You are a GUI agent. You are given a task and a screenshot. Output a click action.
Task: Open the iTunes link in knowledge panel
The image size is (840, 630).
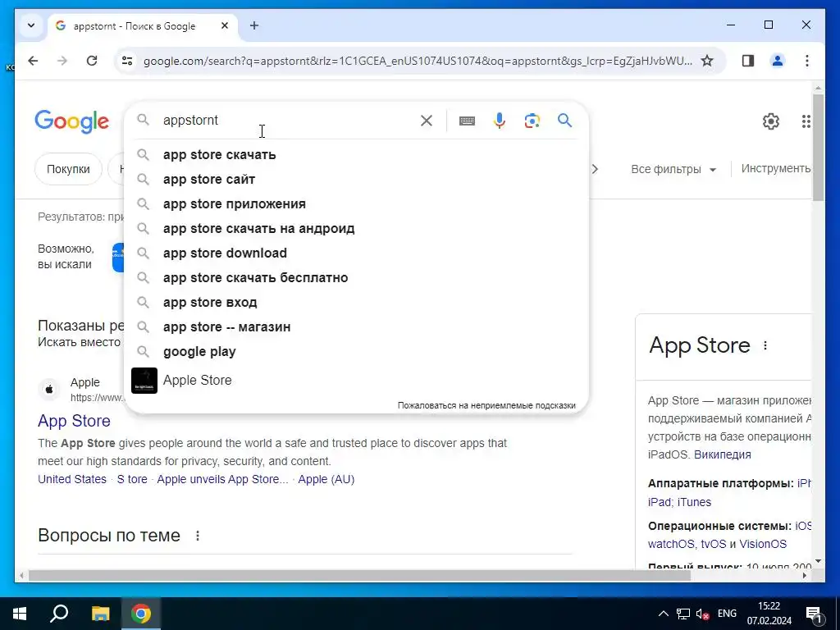[x=694, y=503]
